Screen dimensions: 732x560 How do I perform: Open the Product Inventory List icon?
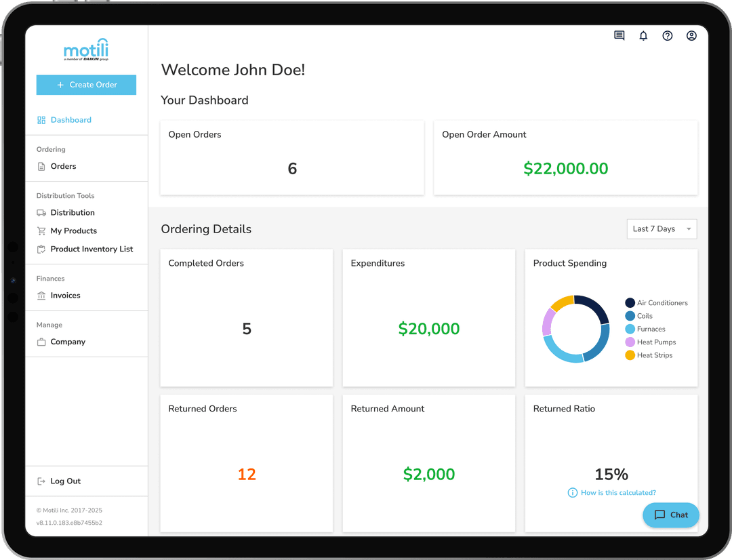tap(41, 249)
